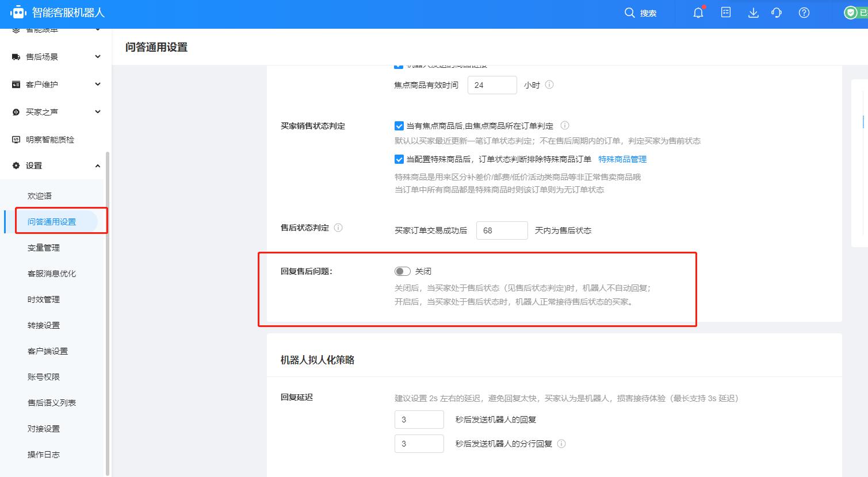This screenshot has height=477, width=868.
Task: Open the task list icon next to bell
Action: [x=726, y=12]
